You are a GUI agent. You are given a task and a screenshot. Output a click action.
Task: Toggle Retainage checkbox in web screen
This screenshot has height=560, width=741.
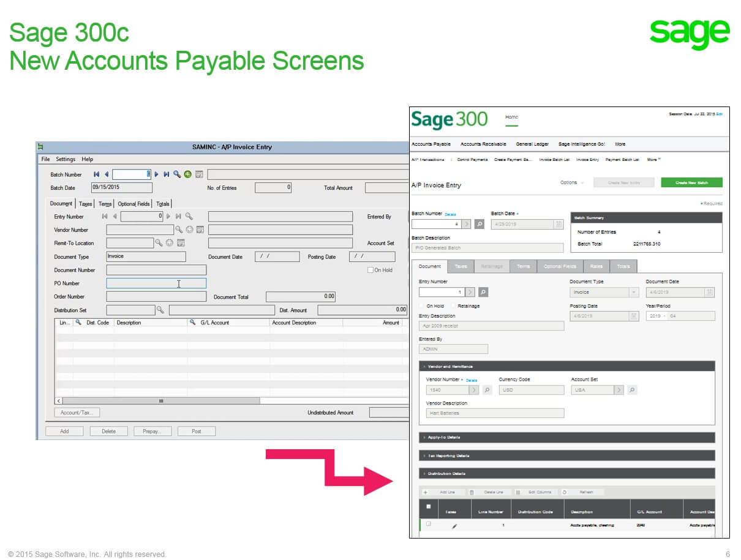(454, 306)
